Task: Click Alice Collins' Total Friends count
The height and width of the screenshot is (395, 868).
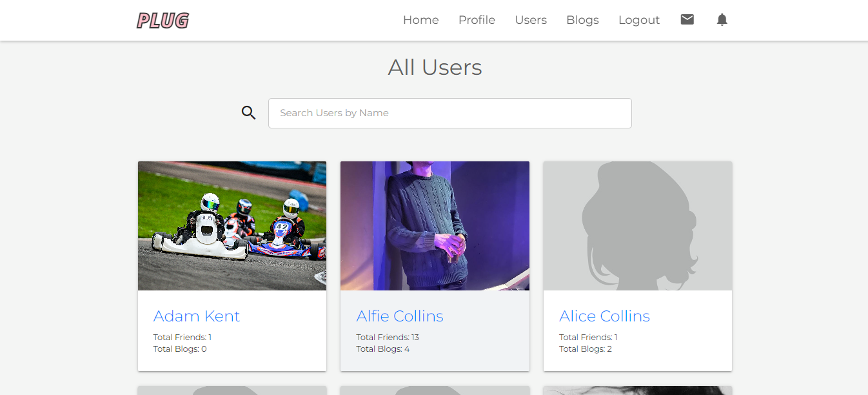Action: tap(587, 337)
